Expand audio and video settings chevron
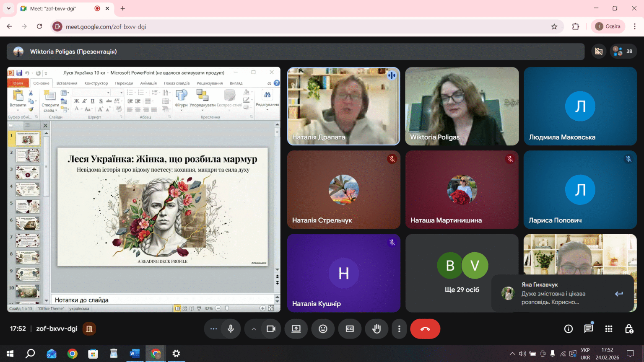 (254, 329)
